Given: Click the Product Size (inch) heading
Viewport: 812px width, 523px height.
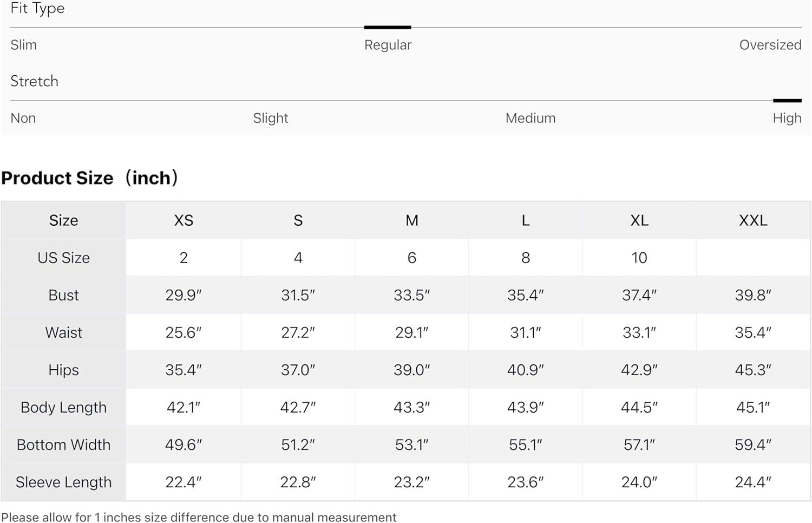Looking at the screenshot, I should click(x=90, y=178).
